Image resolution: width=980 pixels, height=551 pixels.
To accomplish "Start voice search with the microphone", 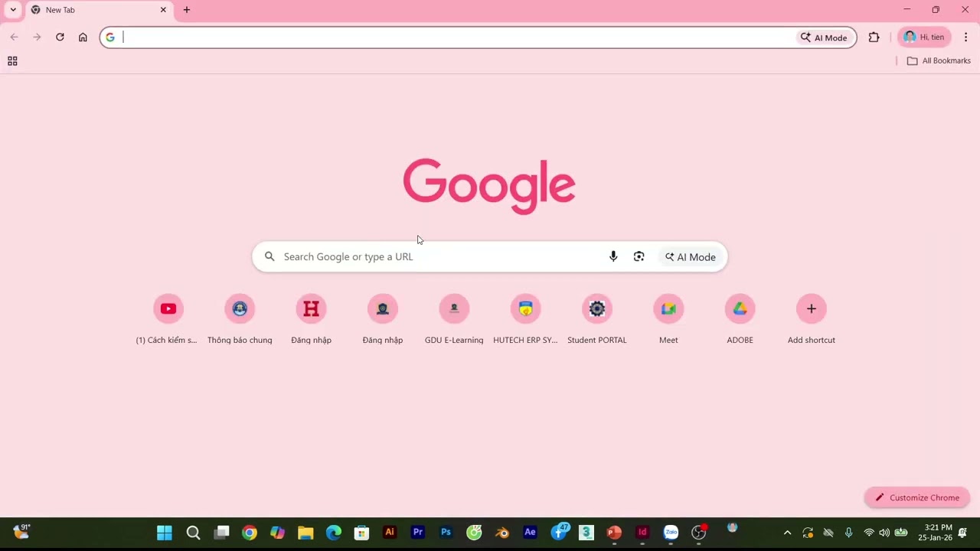I will tap(613, 256).
